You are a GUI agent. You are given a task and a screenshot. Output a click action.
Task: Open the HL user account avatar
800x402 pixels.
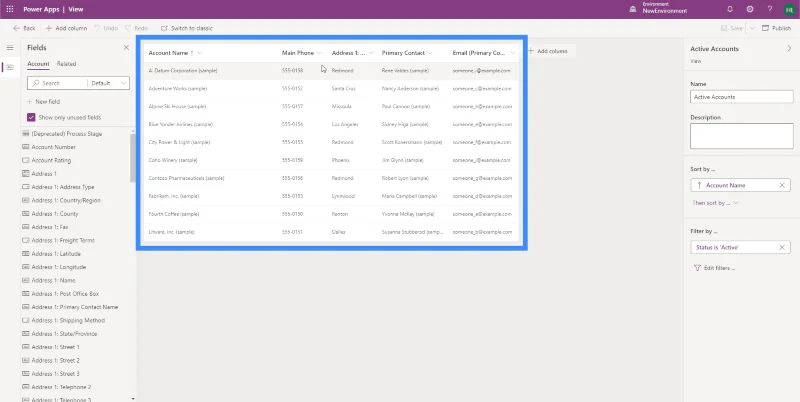[789, 9]
